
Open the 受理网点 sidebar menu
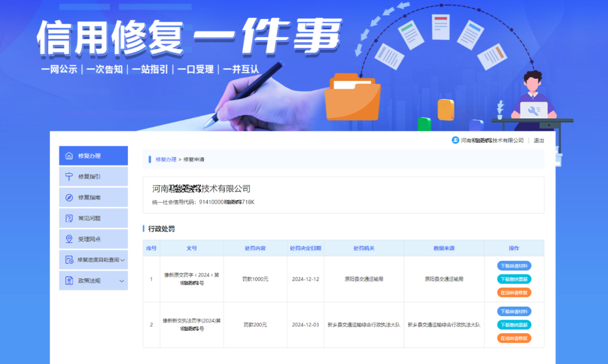(93, 239)
